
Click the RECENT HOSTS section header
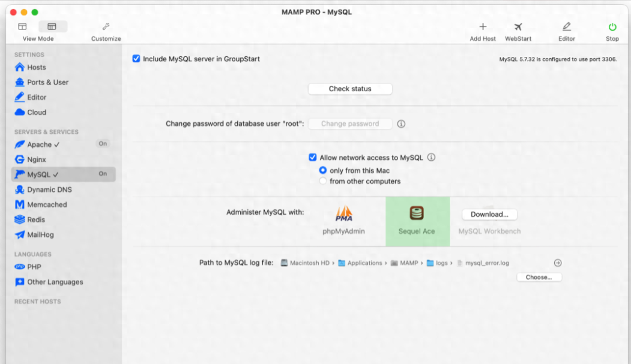[x=38, y=302]
